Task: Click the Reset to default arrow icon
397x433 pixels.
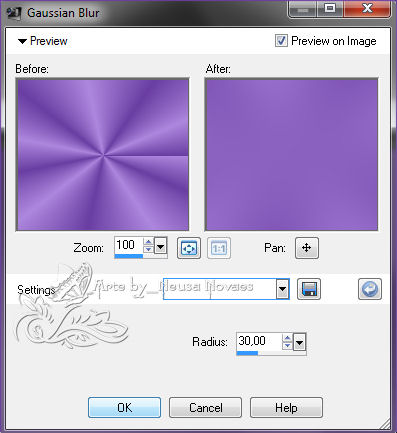Action: point(370,289)
